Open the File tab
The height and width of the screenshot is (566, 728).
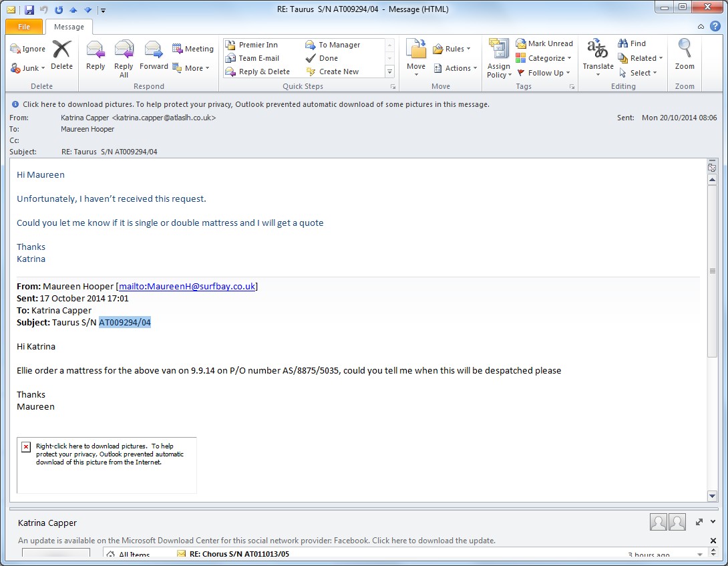click(24, 27)
